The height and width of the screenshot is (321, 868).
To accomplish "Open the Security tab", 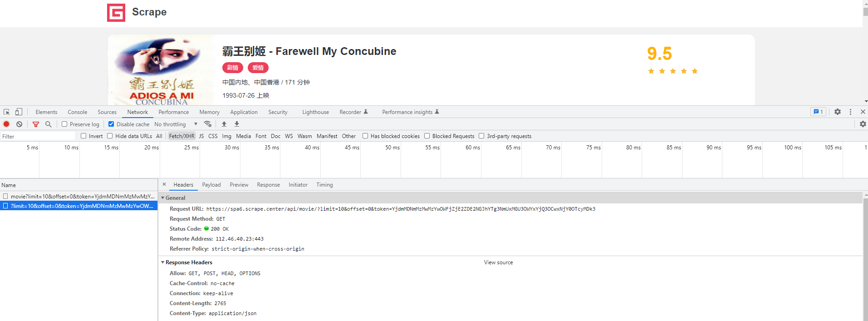I will tap(278, 112).
